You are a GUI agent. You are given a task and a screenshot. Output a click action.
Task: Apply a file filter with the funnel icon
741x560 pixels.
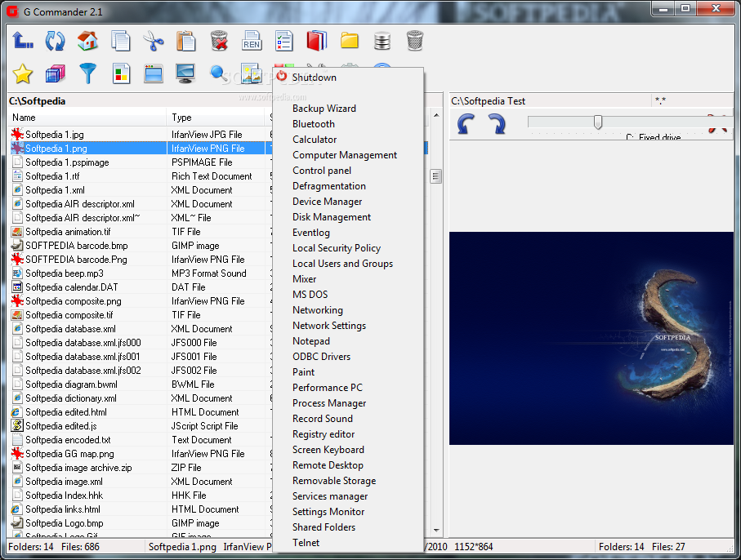pos(87,73)
